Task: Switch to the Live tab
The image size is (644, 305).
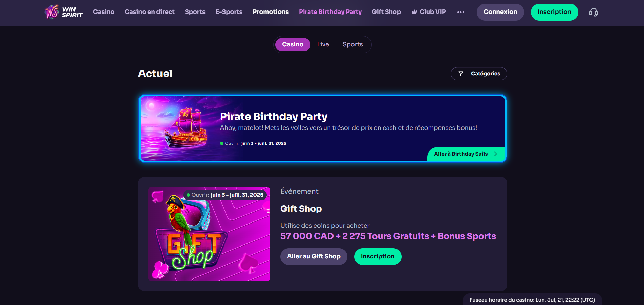Action: 323,44
